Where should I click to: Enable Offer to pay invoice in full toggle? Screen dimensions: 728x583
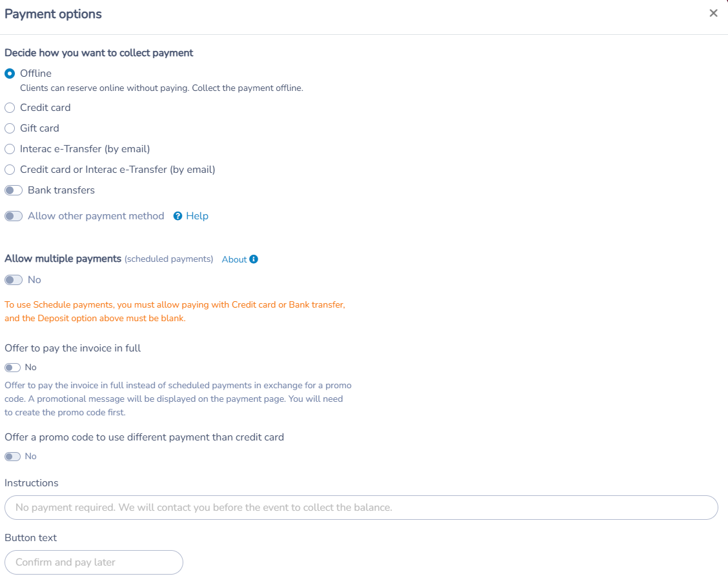pos(12,368)
